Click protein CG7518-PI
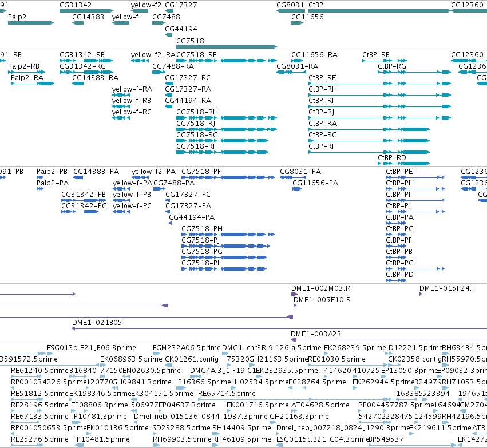Viewport: 487px width, 448px height. tap(200, 263)
